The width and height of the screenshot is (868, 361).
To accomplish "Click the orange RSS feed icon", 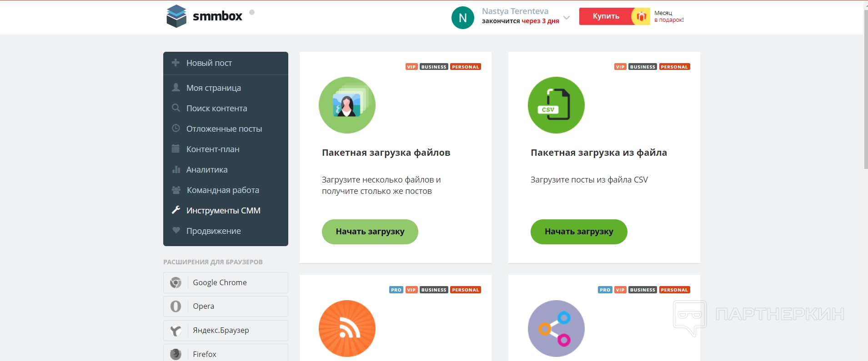I will [347, 328].
